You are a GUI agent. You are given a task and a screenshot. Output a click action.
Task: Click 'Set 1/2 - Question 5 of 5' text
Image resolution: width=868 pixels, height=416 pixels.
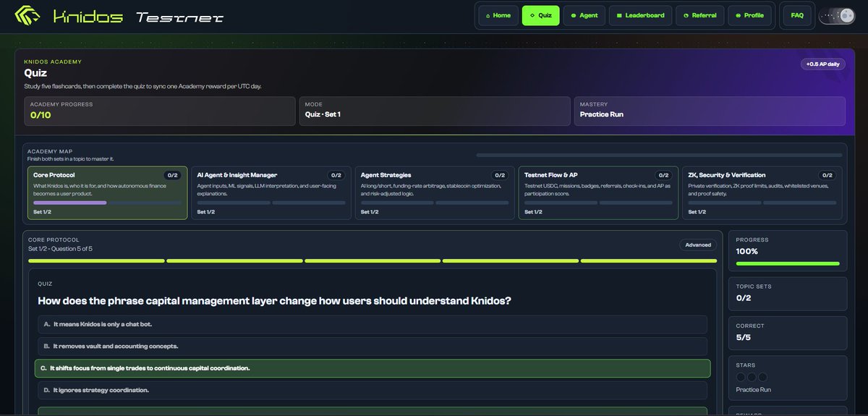coord(60,249)
